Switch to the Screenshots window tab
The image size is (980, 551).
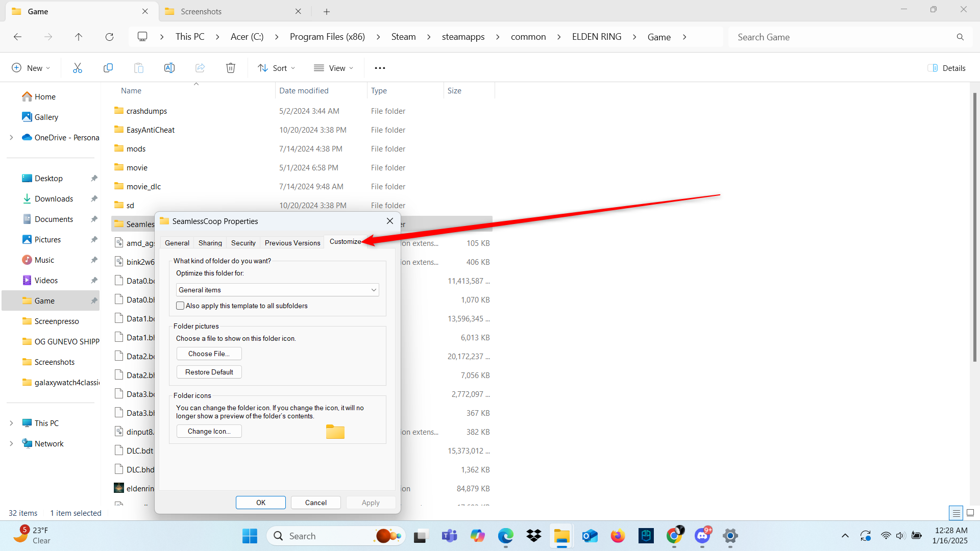click(234, 11)
